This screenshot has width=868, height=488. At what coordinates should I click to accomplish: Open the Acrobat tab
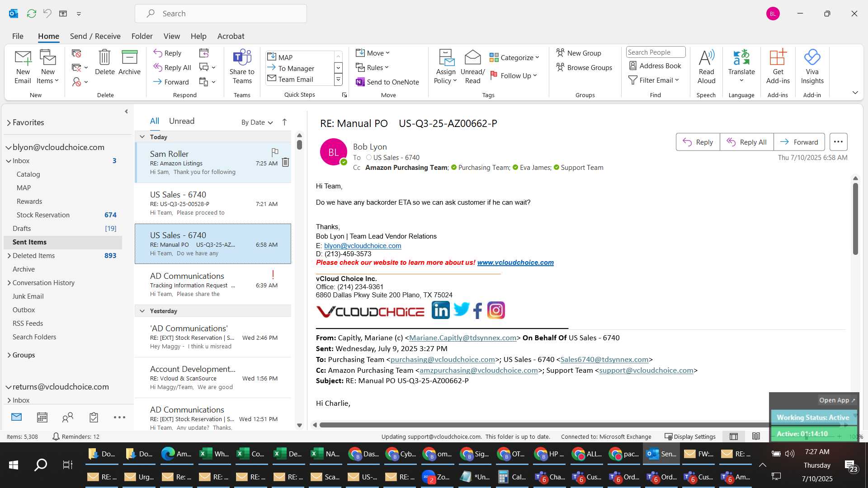tap(231, 36)
